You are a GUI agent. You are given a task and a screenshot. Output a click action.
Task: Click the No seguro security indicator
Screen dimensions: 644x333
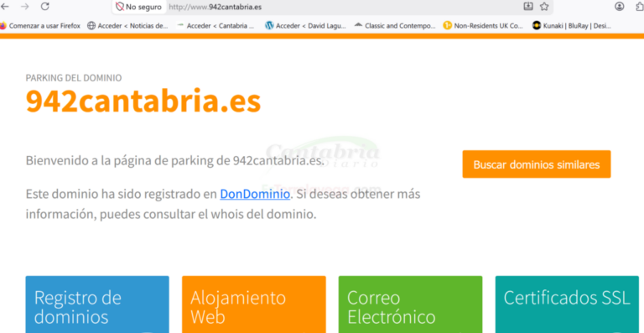[139, 7]
